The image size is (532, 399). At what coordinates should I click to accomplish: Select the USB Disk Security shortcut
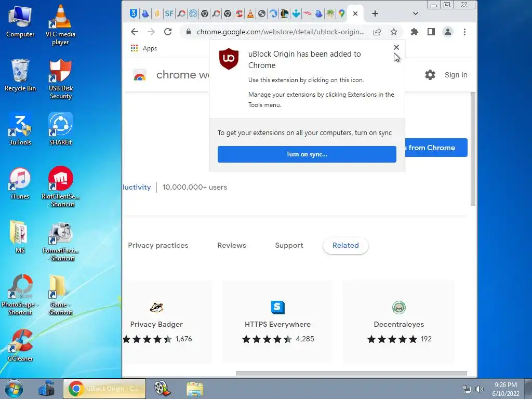[61, 79]
